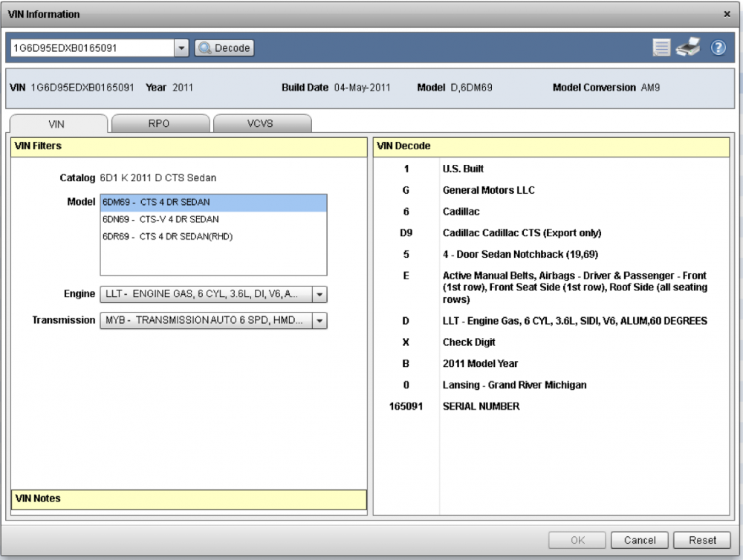Screen dimensions: 743x560
Task: Expand the Transmission dropdown
Action: 319,321
